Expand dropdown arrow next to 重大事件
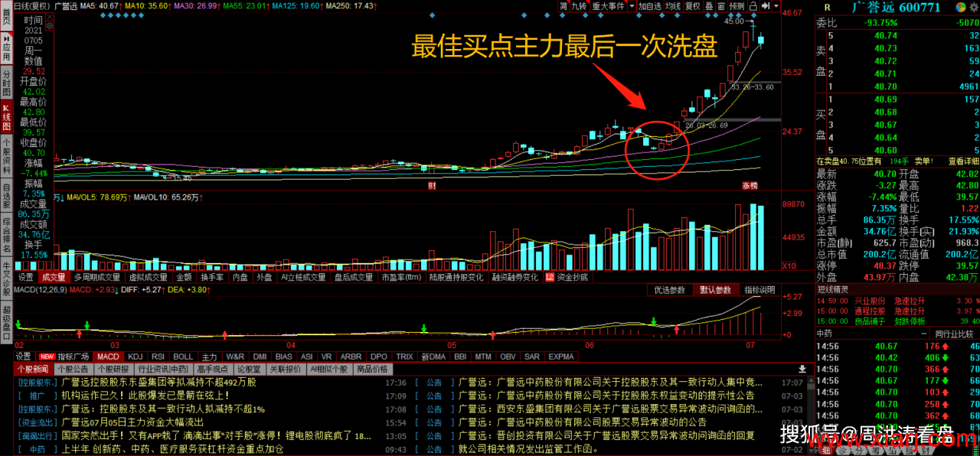This screenshot has height=456, width=980. 631,5
